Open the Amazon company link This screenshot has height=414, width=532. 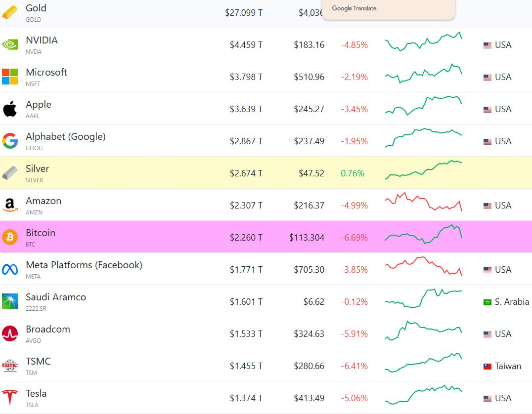pos(44,201)
